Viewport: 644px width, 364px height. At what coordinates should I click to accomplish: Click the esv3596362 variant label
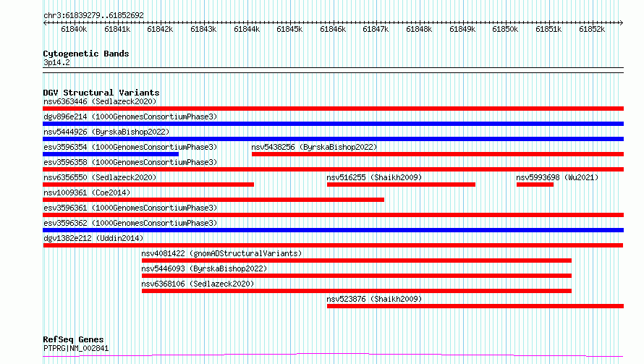pos(130,223)
